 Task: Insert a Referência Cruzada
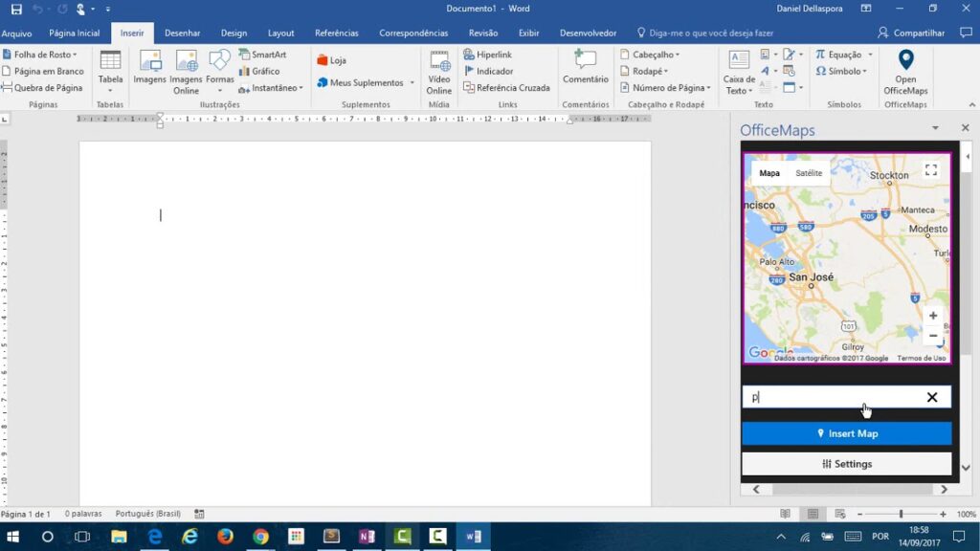point(507,88)
